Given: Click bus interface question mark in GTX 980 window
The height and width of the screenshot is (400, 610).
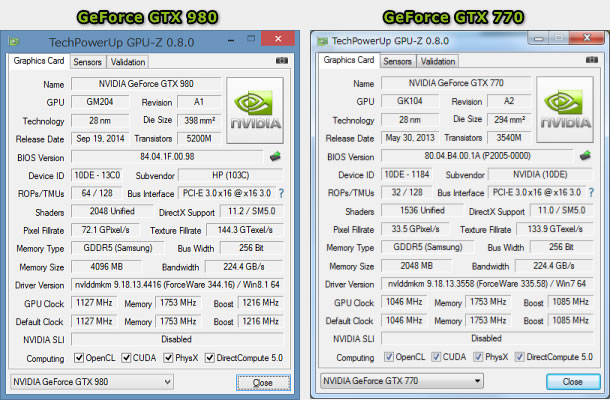Looking at the screenshot, I should click(281, 193).
